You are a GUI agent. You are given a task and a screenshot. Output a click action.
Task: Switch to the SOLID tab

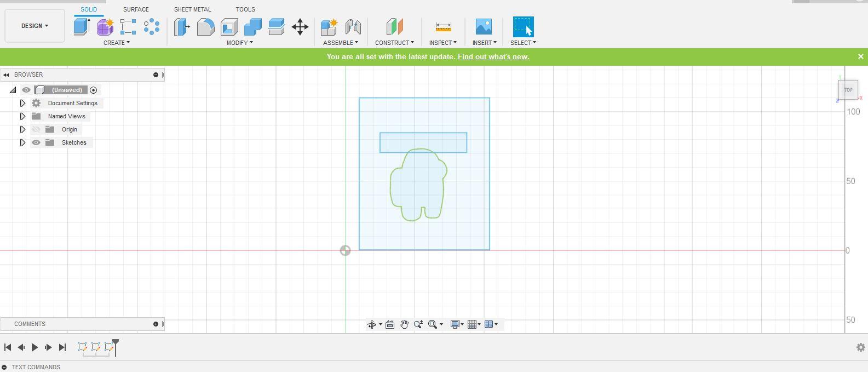[x=89, y=9]
